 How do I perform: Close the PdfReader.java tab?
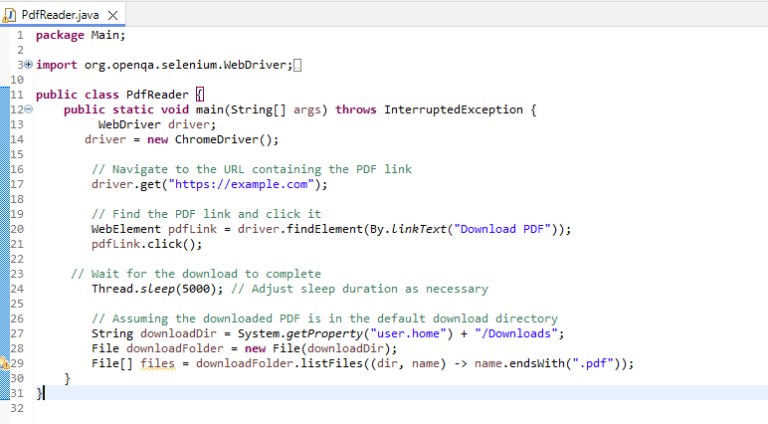[113, 16]
